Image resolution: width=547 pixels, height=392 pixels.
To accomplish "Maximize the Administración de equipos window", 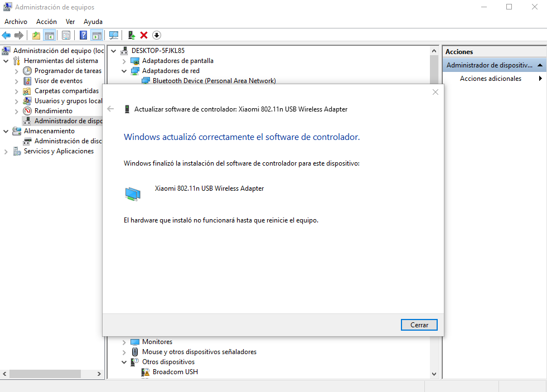I will point(509,7).
